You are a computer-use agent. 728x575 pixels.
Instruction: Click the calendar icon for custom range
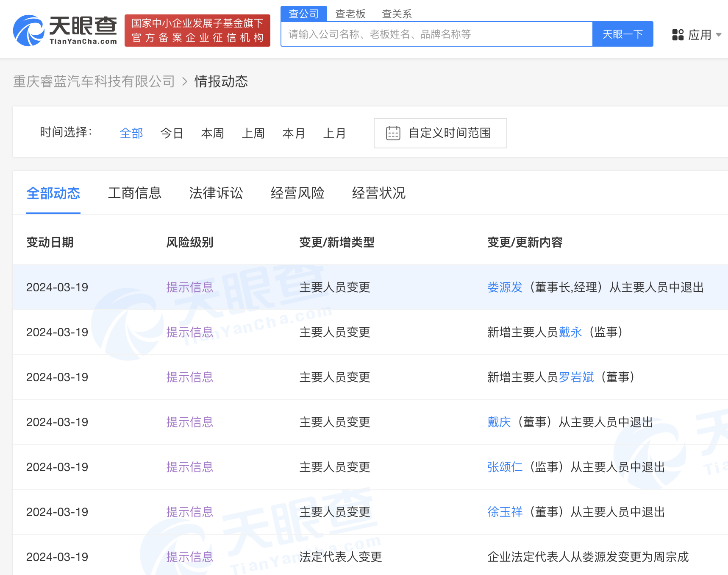click(393, 133)
